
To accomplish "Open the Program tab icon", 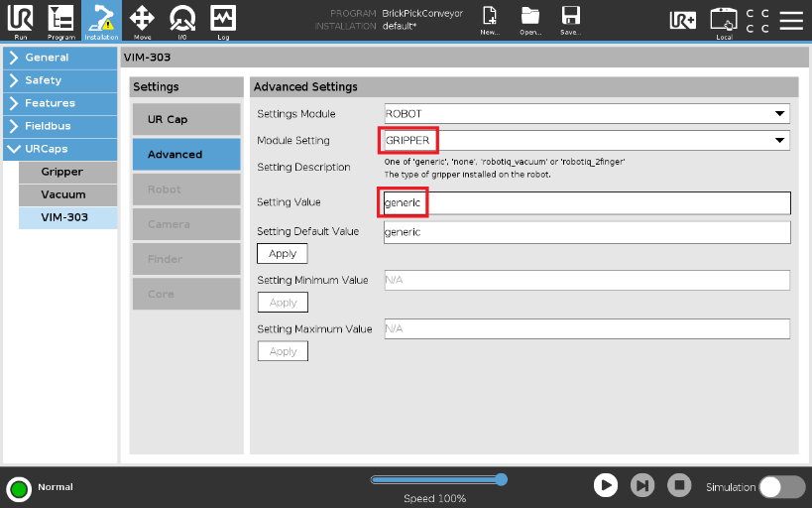I will coord(61,21).
